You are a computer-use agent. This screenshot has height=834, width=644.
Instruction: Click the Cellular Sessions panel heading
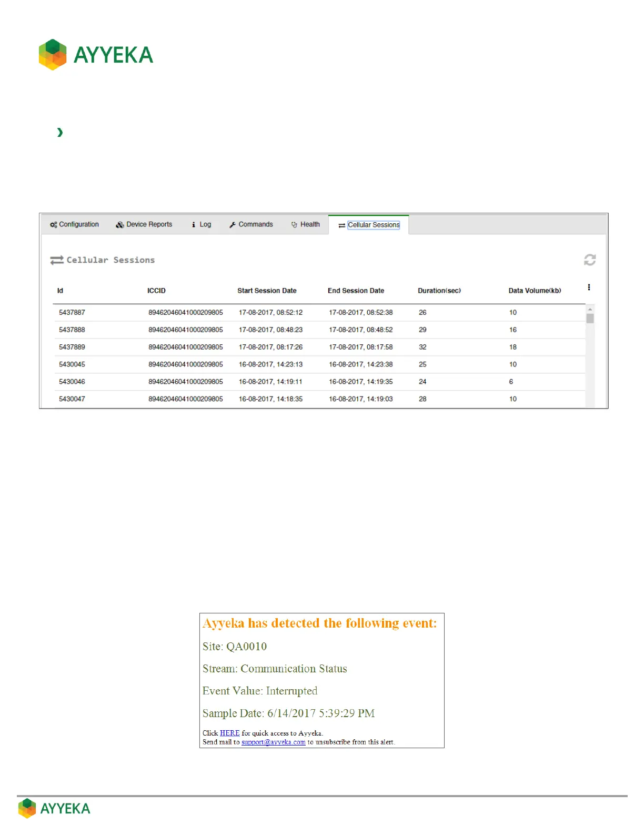point(110,260)
